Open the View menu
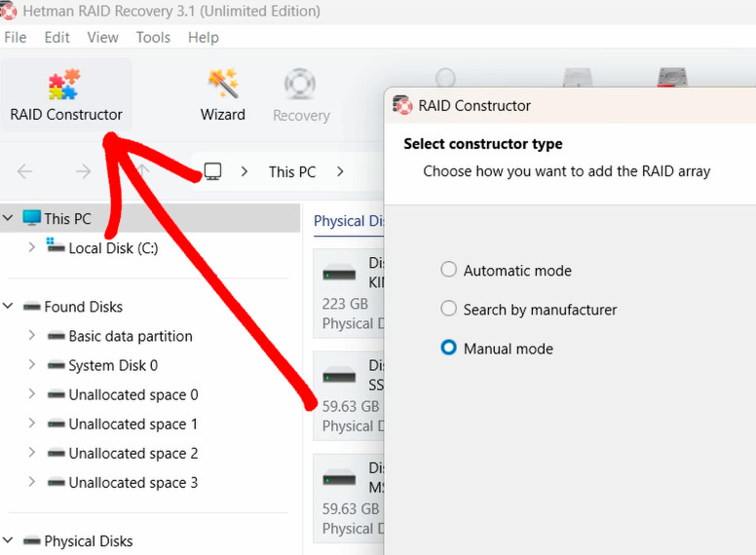The image size is (756, 555). coord(102,38)
